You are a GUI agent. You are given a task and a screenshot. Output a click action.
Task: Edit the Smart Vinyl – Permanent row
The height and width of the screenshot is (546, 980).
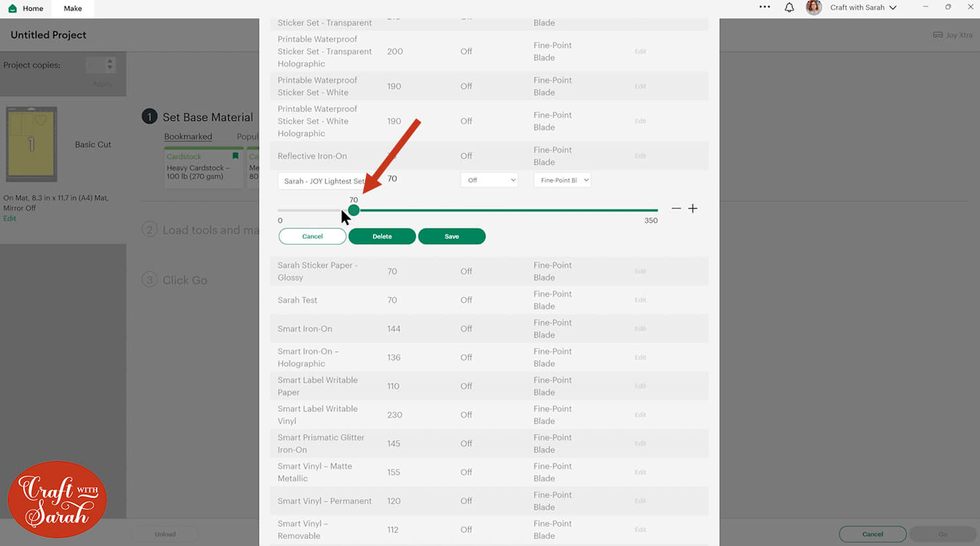click(640, 501)
